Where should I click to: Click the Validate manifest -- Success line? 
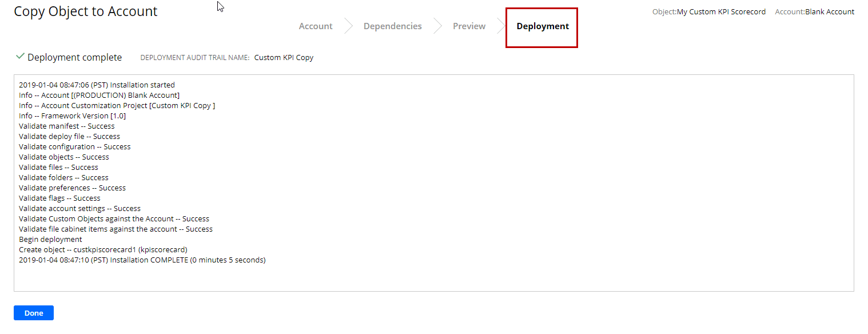[x=66, y=126]
